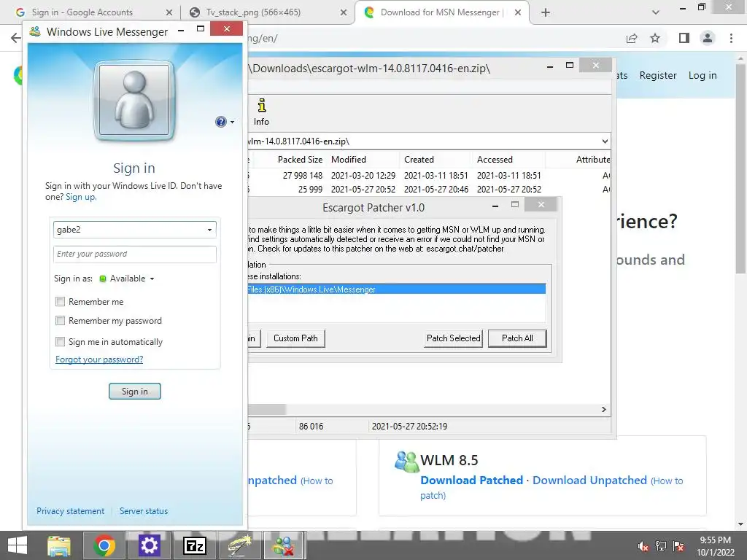
Task: Click the Patch All button
Action: coord(517,338)
